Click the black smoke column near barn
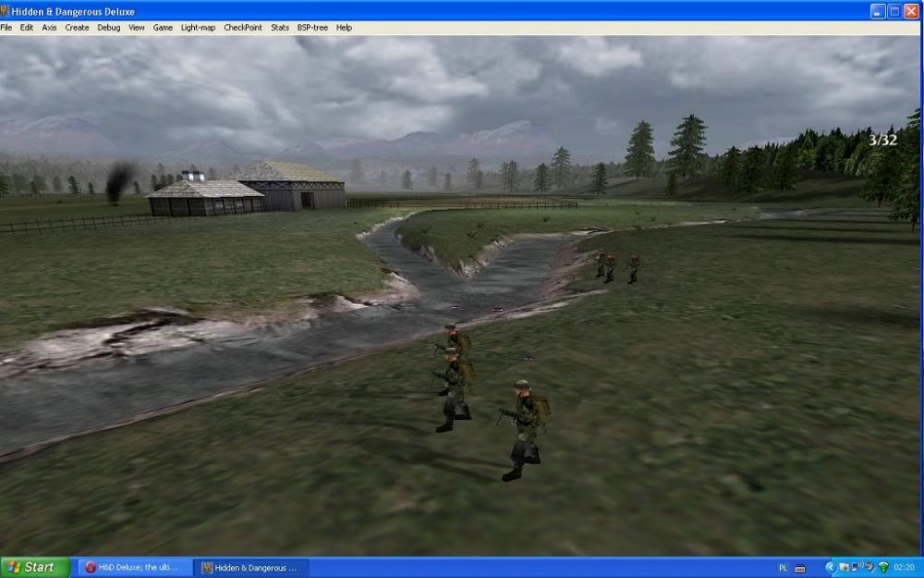924x578 pixels. [119, 182]
